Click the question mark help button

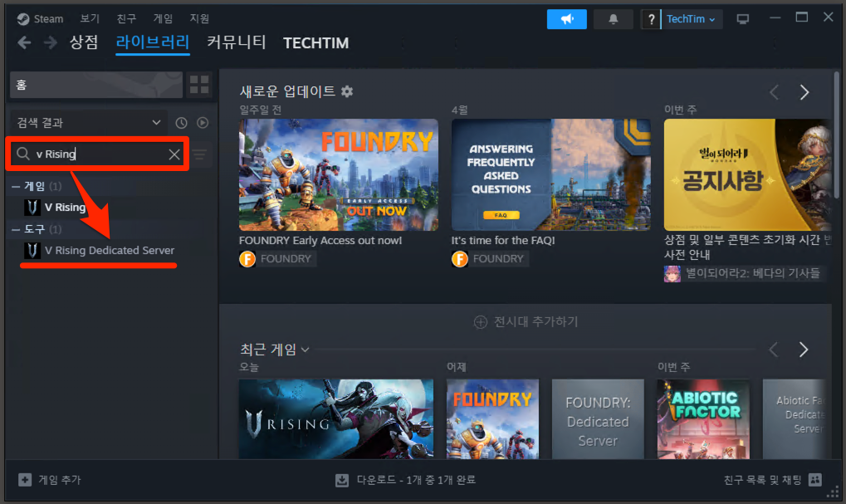coord(651,19)
